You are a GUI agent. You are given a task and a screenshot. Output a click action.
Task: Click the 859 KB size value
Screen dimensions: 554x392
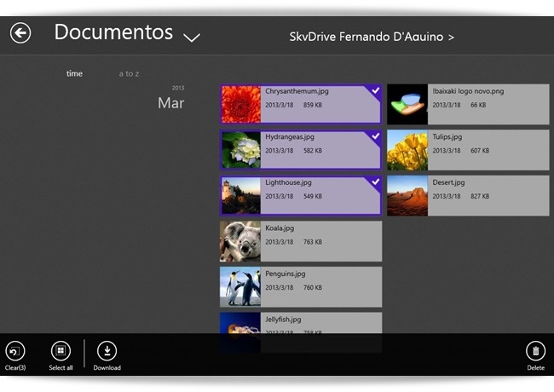click(313, 105)
